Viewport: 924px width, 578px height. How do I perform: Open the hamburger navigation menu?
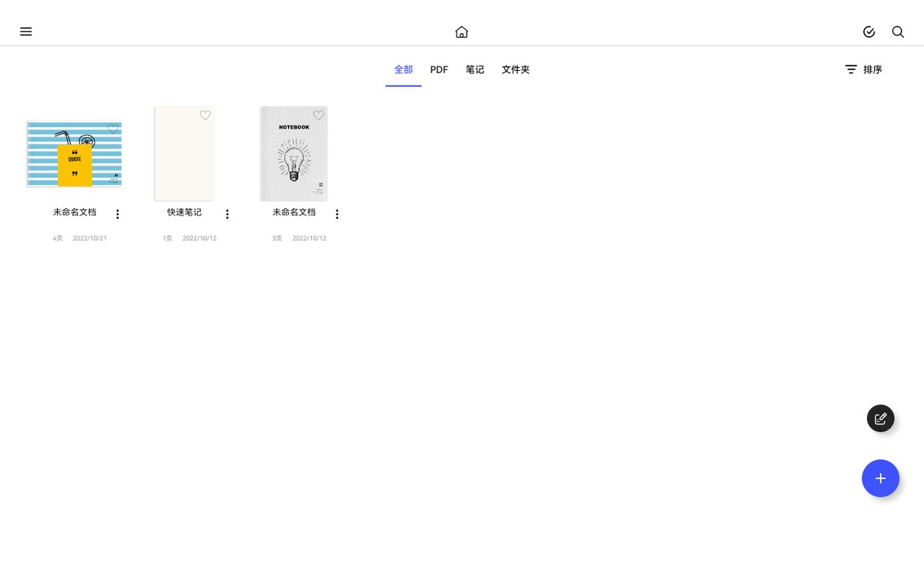[25, 32]
